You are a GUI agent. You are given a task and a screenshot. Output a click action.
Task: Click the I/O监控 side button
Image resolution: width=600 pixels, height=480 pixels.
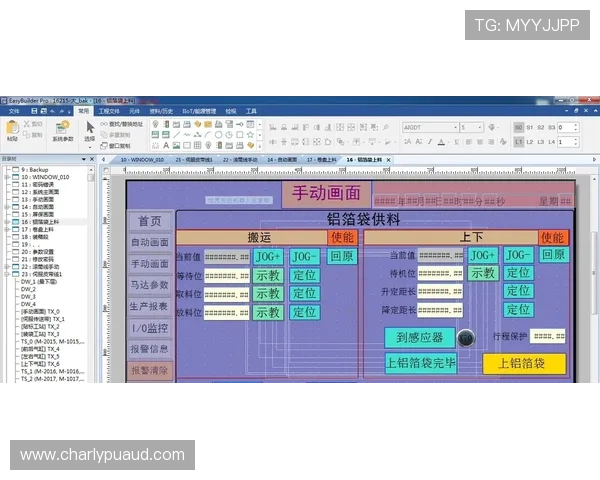pyautogui.click(x=150, y=328)
